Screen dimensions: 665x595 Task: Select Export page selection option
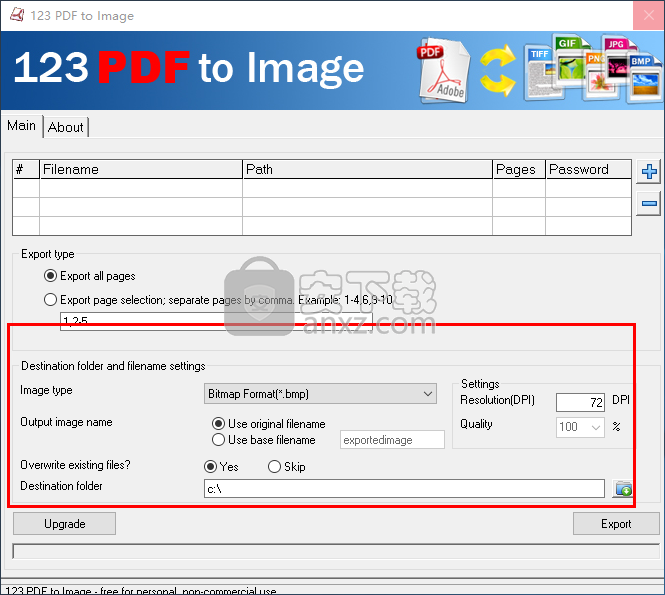pos(218,300)
